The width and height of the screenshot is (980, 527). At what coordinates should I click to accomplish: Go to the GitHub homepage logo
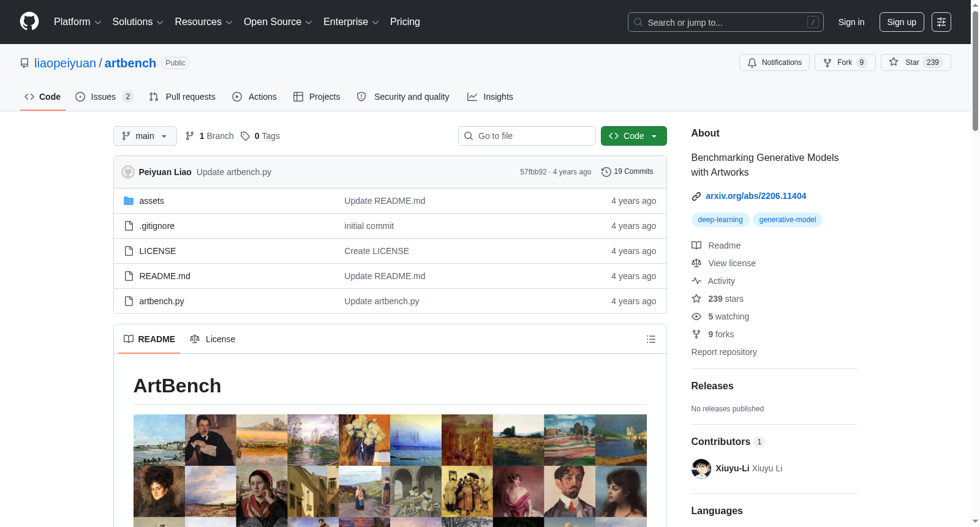point(29,22)
